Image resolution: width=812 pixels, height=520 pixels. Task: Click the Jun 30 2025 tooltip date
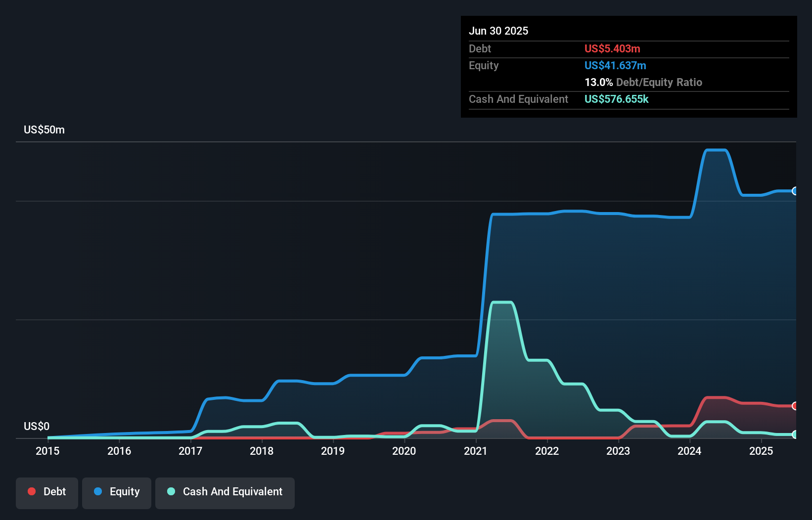pos(498,31)
